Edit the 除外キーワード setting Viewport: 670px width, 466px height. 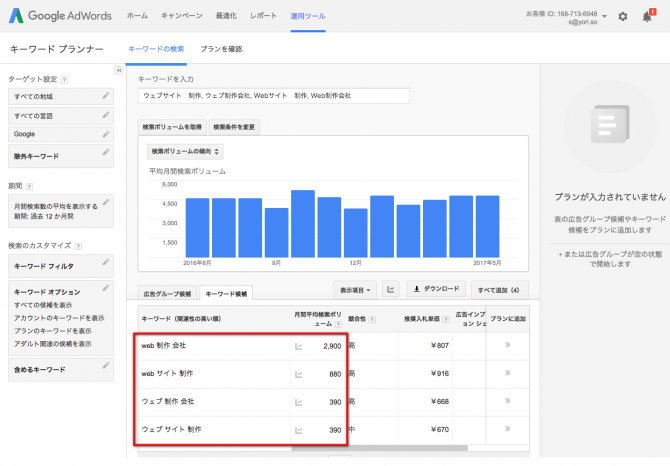click(106, 152)
